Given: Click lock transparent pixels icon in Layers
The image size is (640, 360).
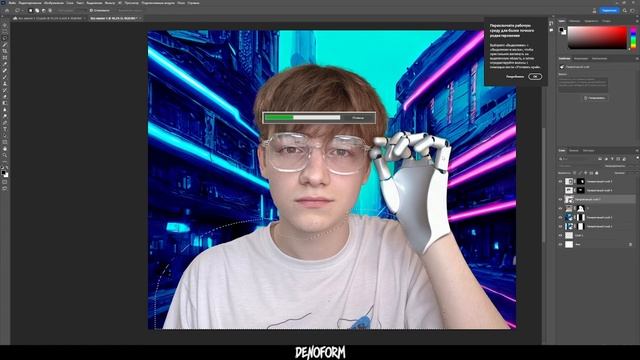Looking at the screenshot, I should coord(575,173).
